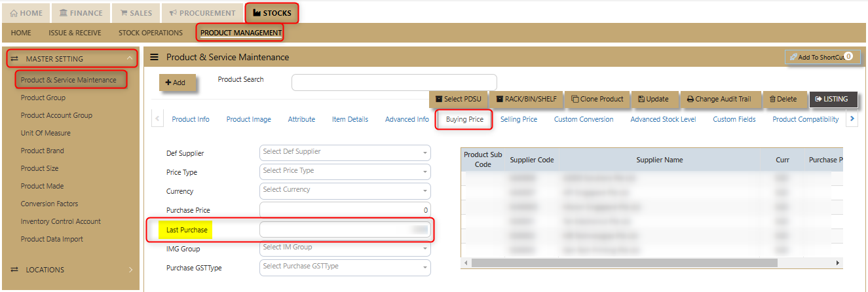The width and height of the screenshot is (868, 292).
Task: Click the hamburger menu icon beside page title
Action: click(155, 57)
